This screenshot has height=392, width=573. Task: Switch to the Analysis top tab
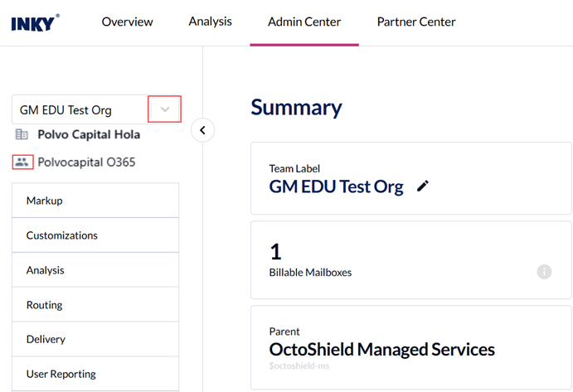coord(210,22)
